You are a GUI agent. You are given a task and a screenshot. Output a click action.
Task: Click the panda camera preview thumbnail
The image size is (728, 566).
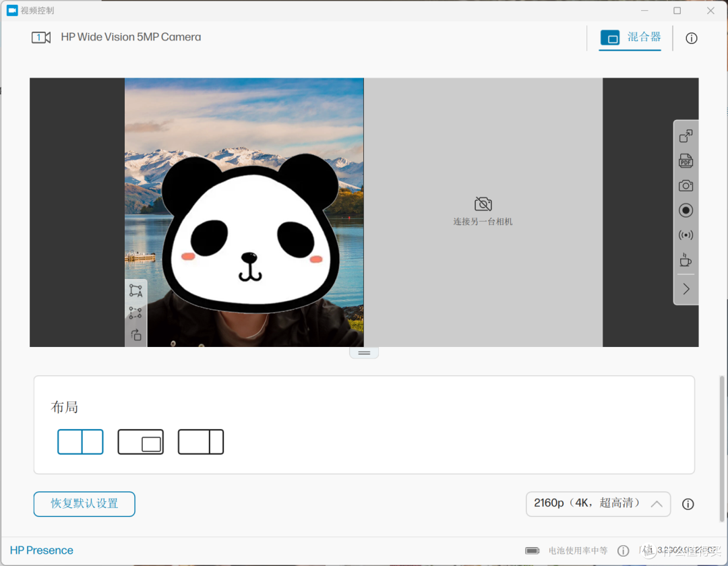point(244,212)
